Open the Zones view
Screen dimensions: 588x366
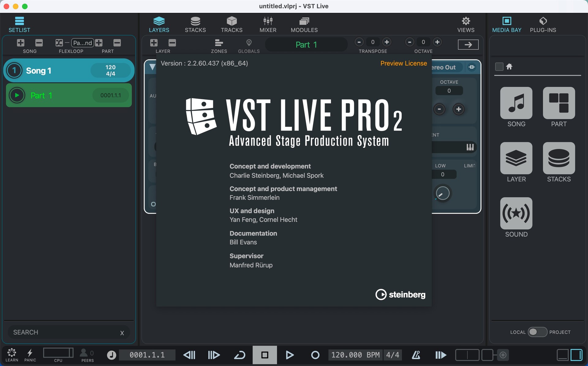pyautogui.click(x=219, y=46)
